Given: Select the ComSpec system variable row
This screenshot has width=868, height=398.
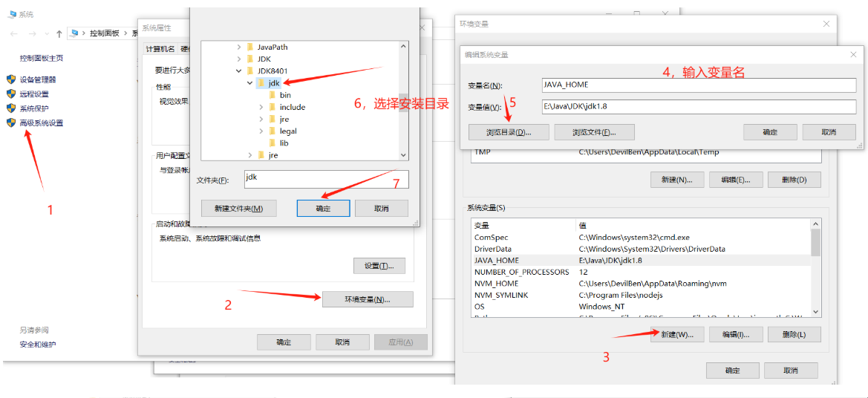Looking at the screenshot, I should [641, 237].
